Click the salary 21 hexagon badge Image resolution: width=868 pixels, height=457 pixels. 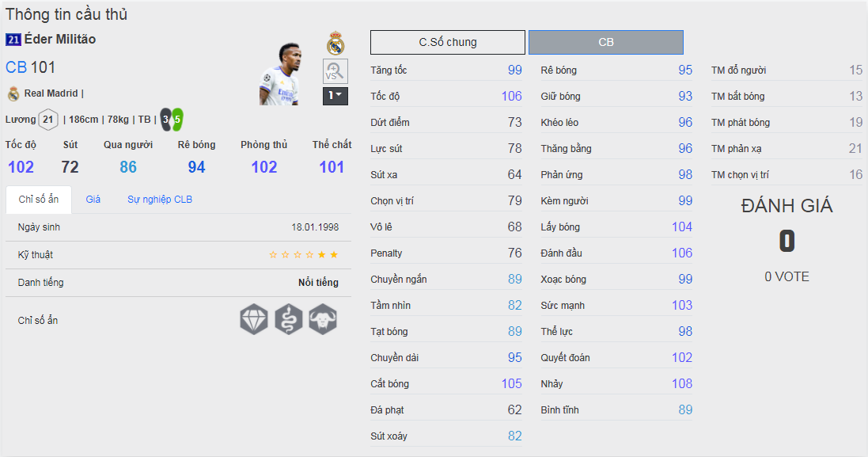coord(48,120)
